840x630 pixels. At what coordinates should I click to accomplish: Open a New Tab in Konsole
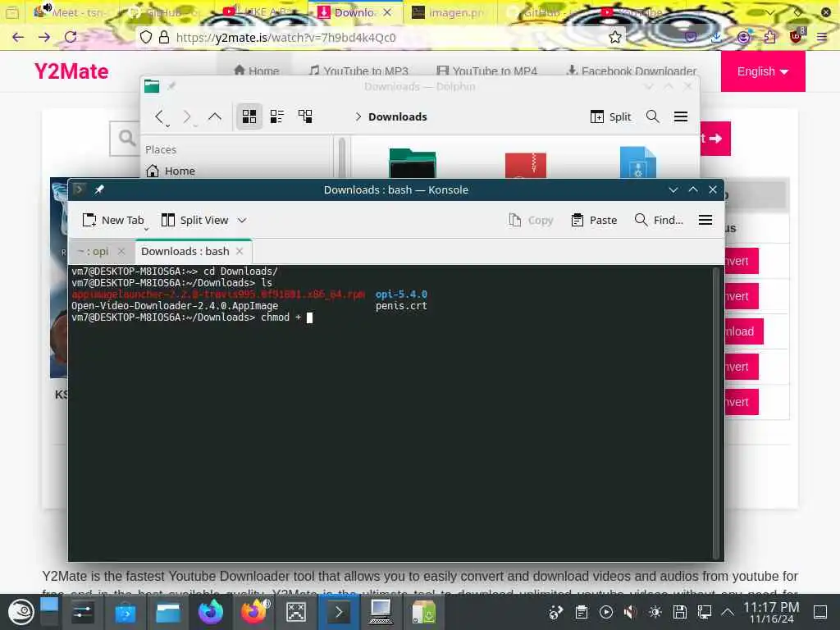(x=113, y=220)
